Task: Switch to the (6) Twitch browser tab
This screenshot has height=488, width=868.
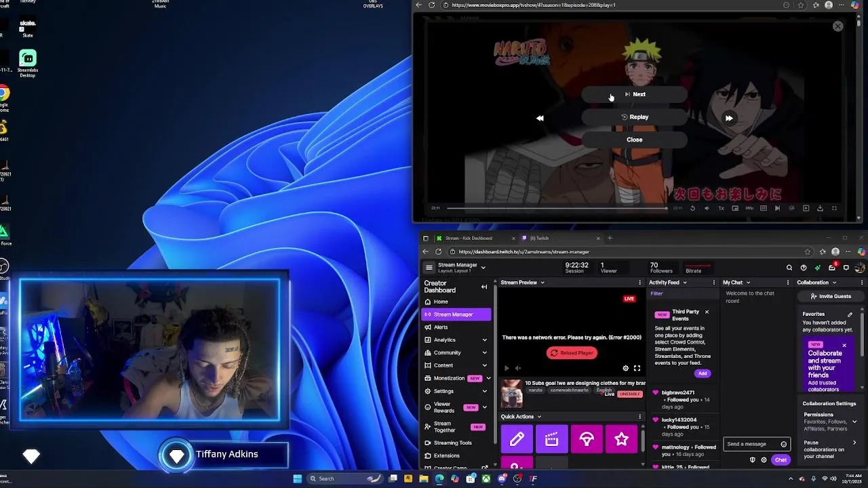Action: coord(560,238)
